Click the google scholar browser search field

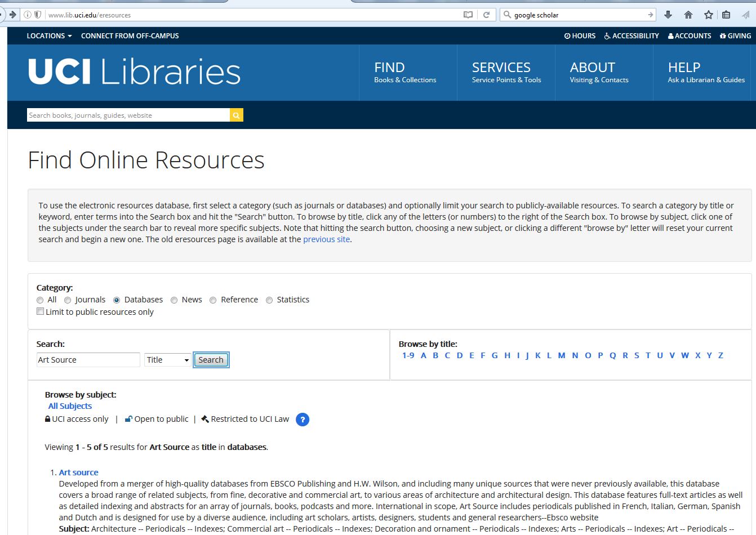coord(579,15)
